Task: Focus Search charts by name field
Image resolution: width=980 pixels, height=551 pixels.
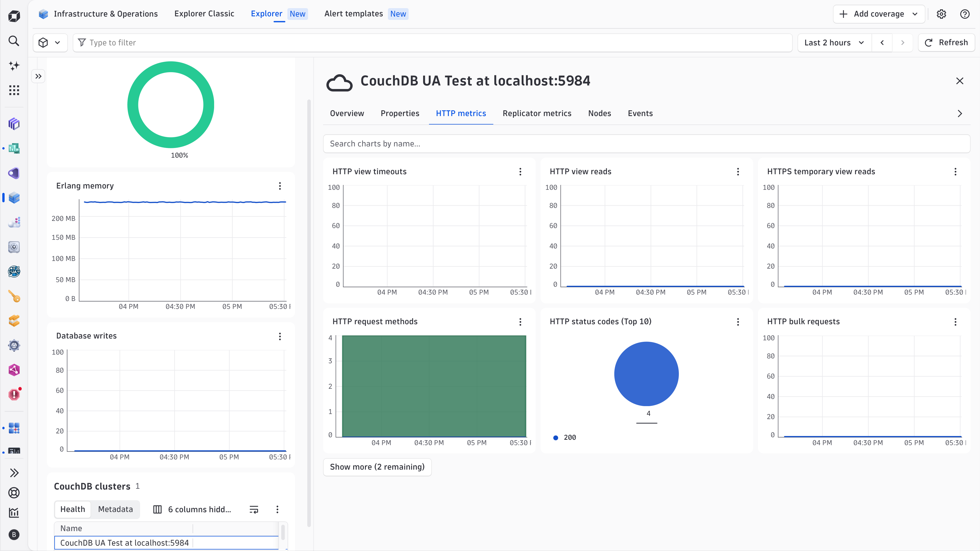Action: 646,144
